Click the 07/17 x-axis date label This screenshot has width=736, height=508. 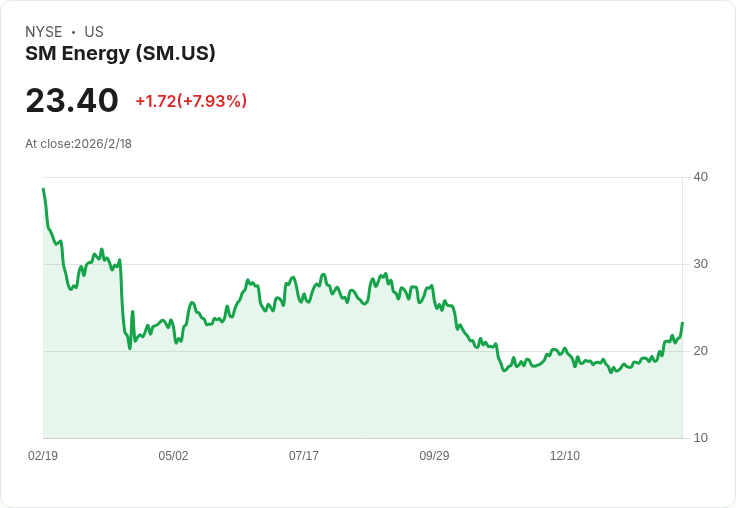304,456
